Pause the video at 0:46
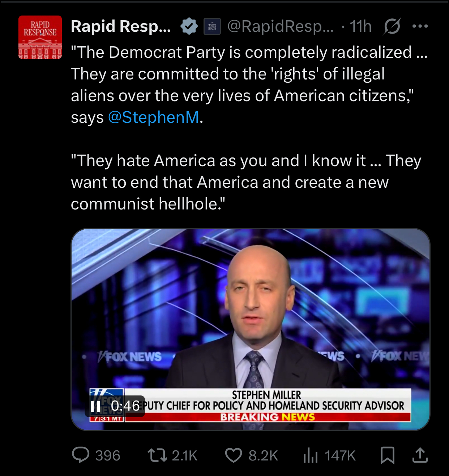The height and width of the screenshot is (476, 449). tap(95, 407)
